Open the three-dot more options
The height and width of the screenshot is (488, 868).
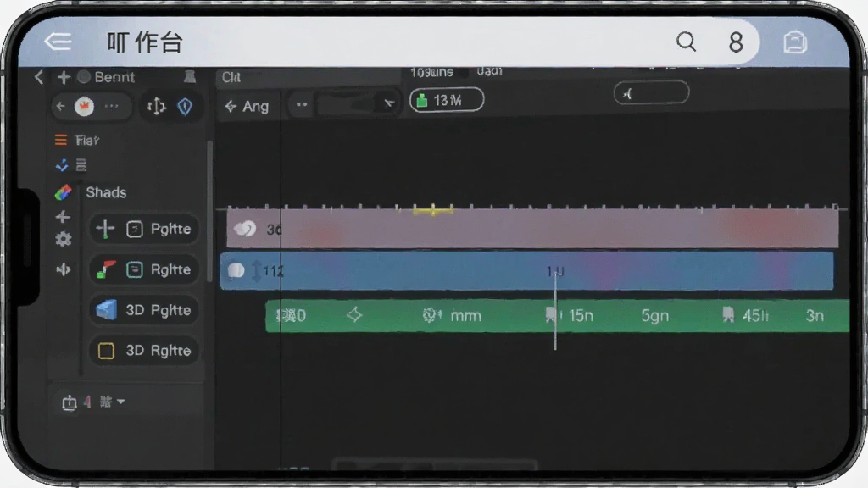(111, 106)
